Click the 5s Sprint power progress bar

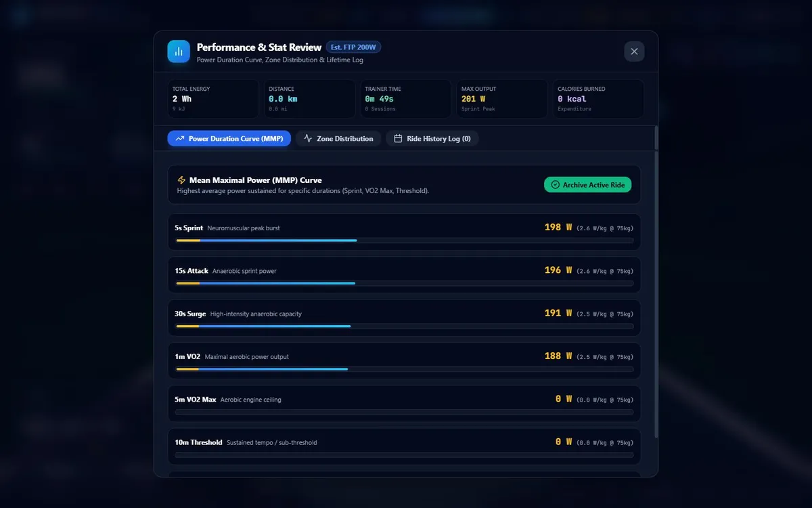(405, 240)
